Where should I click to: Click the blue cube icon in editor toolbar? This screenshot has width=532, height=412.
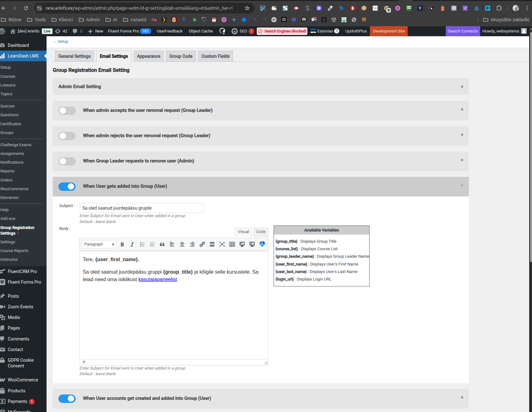[262, 244]
